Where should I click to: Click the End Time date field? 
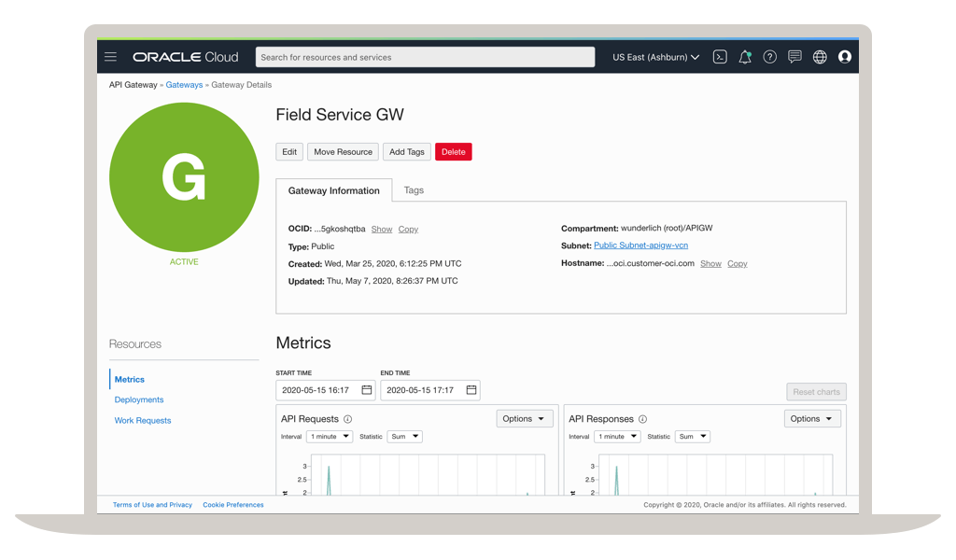pyautogui.click(x=429, y=390)
